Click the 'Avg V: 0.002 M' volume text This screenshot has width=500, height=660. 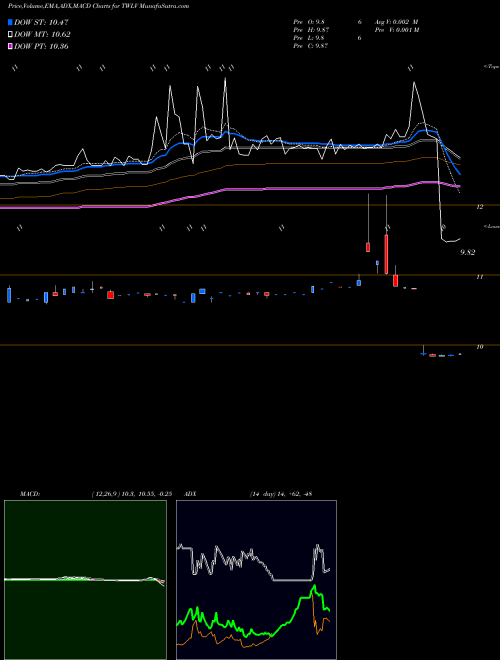click(x=397, y=22)
